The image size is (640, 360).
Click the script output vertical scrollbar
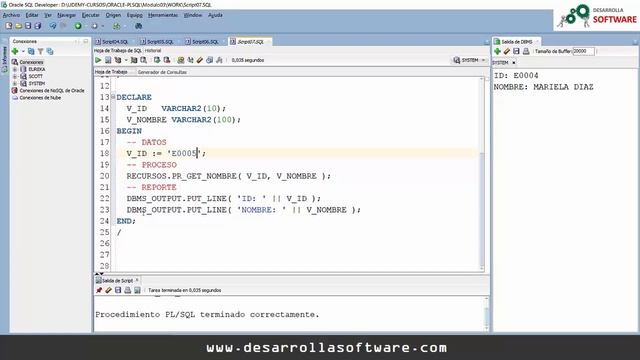pyautogui.click(x=486, y=314)
